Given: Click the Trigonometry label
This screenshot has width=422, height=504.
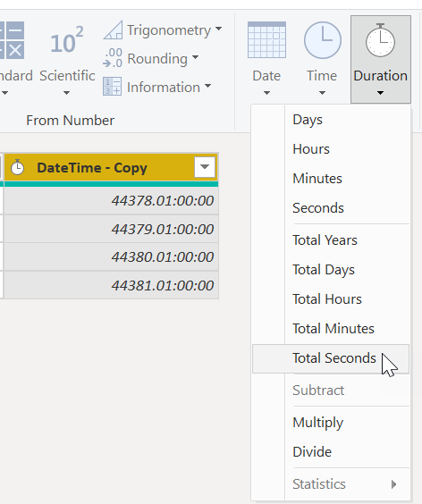Looking at the screenshot, I should click(169, 30).
